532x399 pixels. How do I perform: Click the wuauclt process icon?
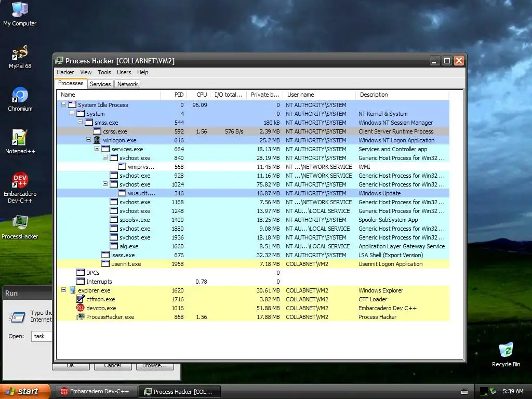[x=122, y=193]
